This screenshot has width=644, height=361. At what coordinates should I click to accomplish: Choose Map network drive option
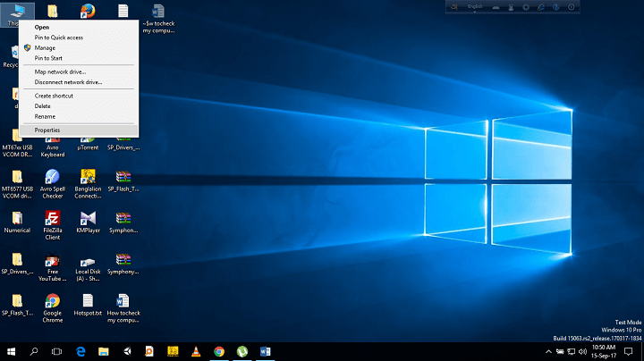coord(60,71)
